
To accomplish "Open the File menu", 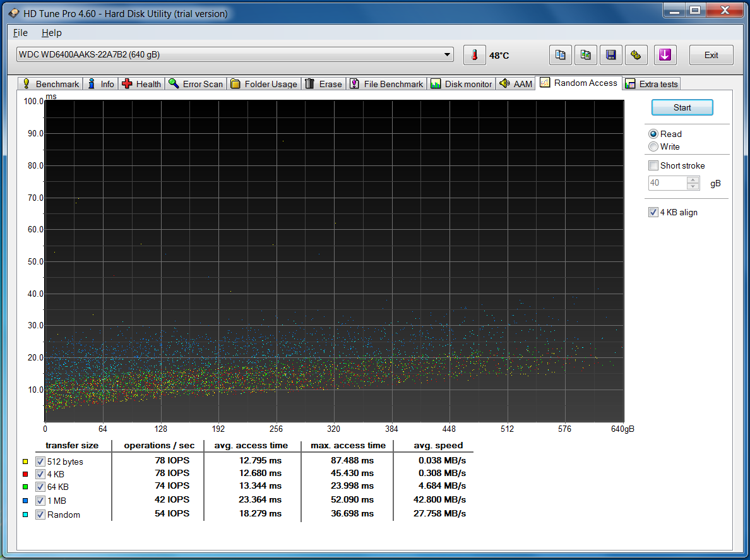I will (x=20, y=33).
